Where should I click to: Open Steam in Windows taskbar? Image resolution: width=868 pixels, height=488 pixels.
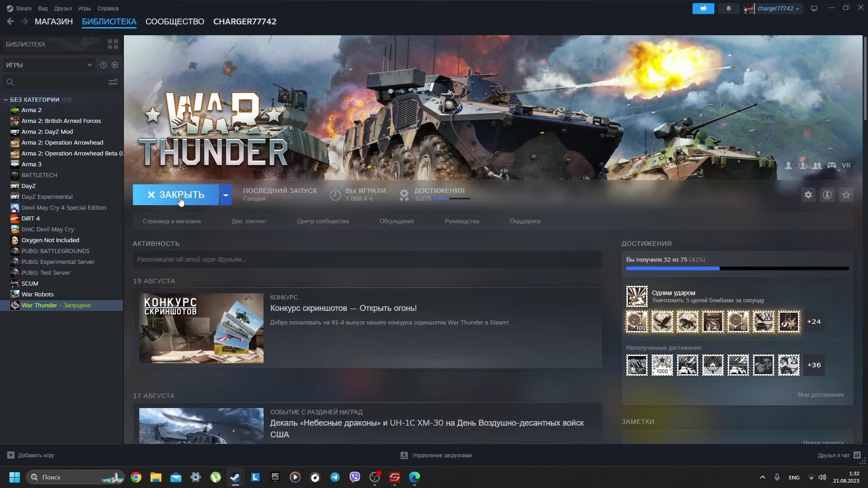(x=235, y=477)
